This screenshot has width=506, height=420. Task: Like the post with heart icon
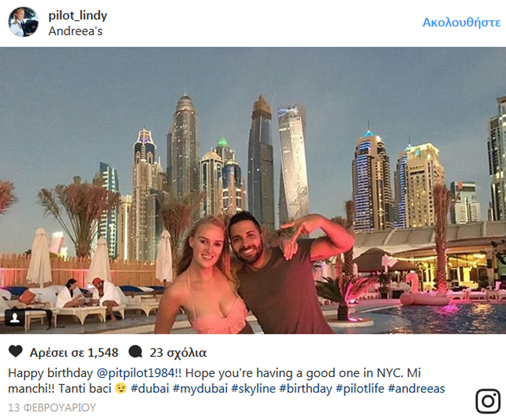coord(16,351)
